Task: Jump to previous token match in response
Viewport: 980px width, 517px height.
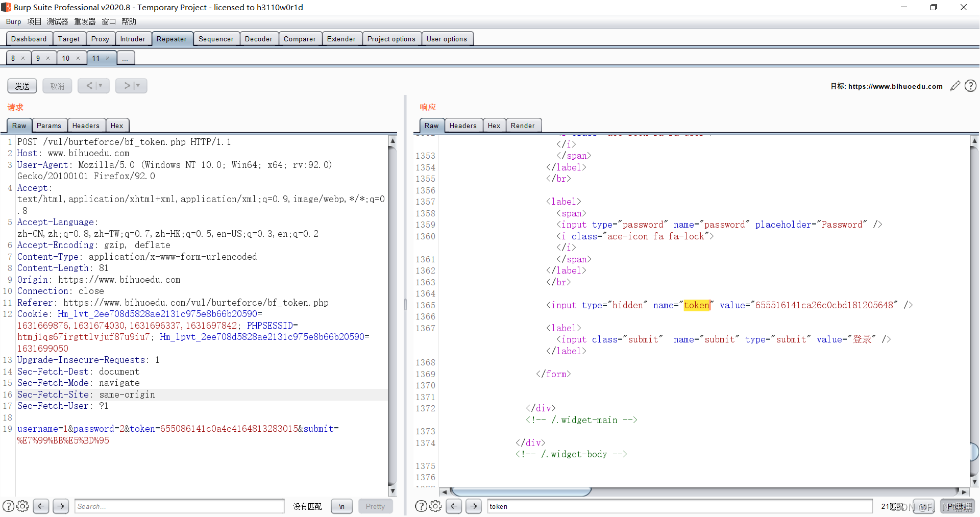Action: pyautogui.click(x=454, y=506)
